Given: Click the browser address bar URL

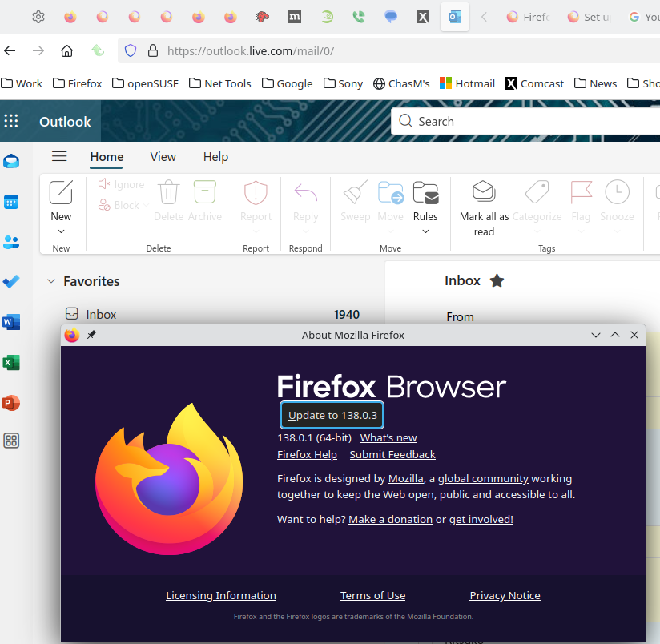Looking at the screenshot, I should (251, 51).
